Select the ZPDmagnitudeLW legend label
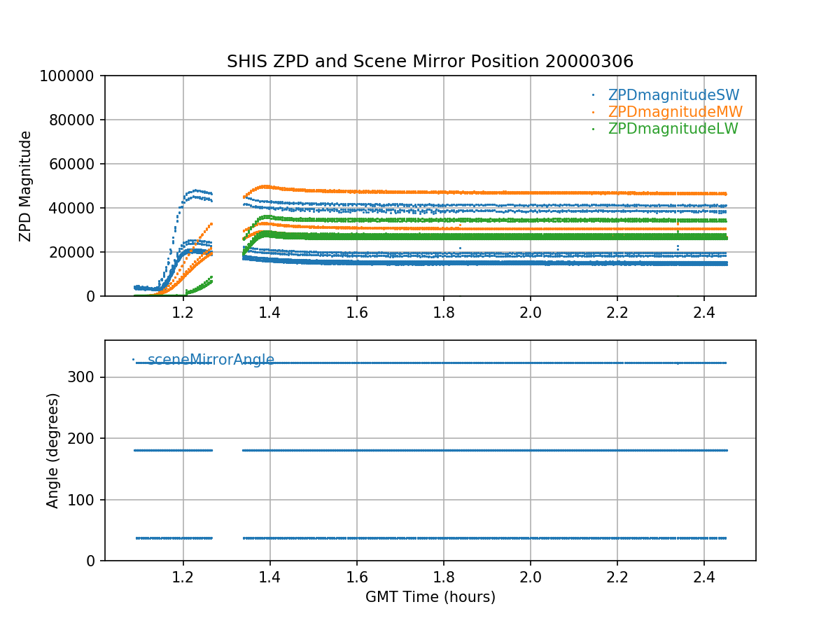840x630 pixels. point(673,129)
